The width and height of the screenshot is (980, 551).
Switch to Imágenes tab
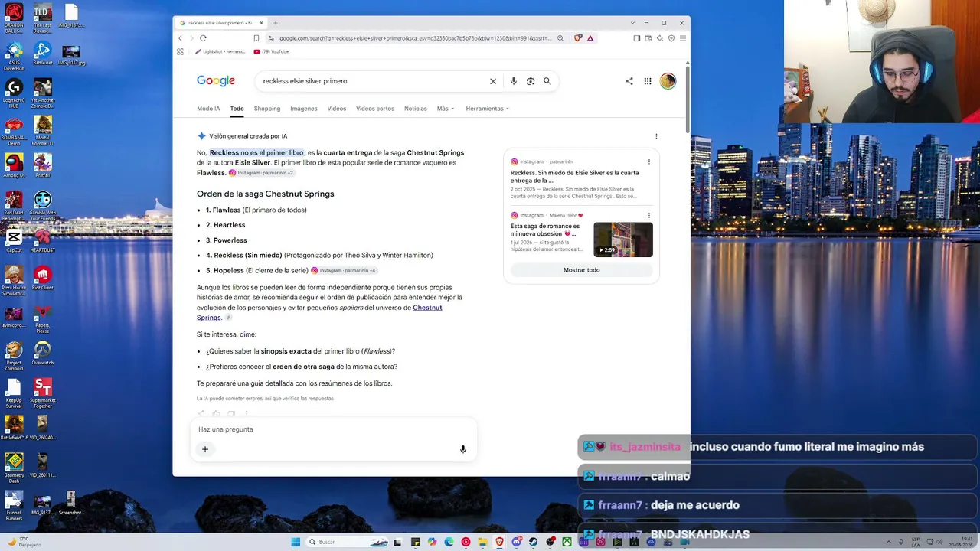pos(304,109)
